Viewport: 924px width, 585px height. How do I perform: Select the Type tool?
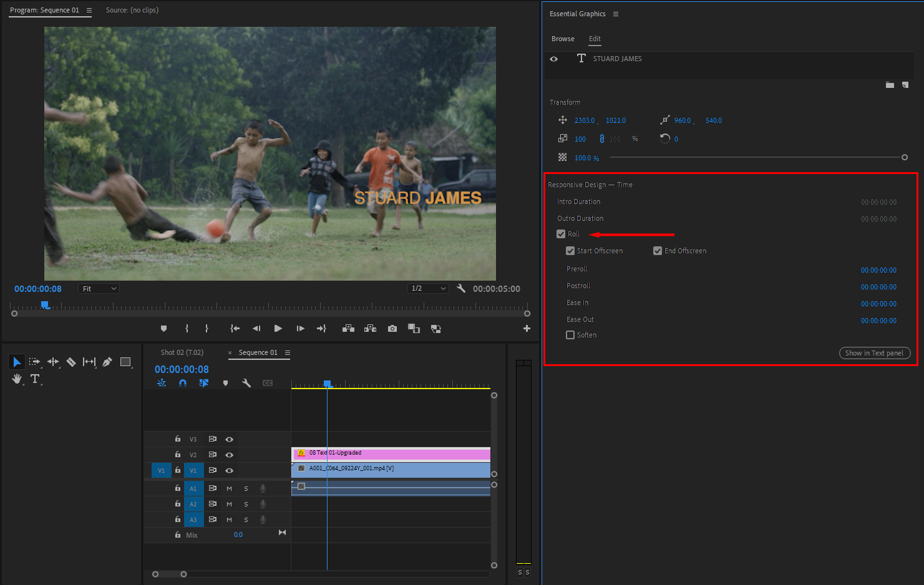pyautogui.click(x=35, y=379)
